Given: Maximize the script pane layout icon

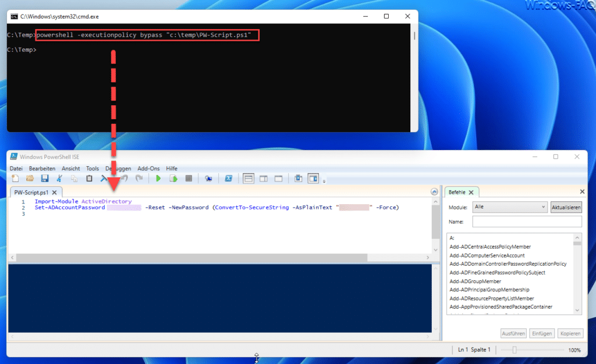Looking at the screenshot, I should [278, 179].
